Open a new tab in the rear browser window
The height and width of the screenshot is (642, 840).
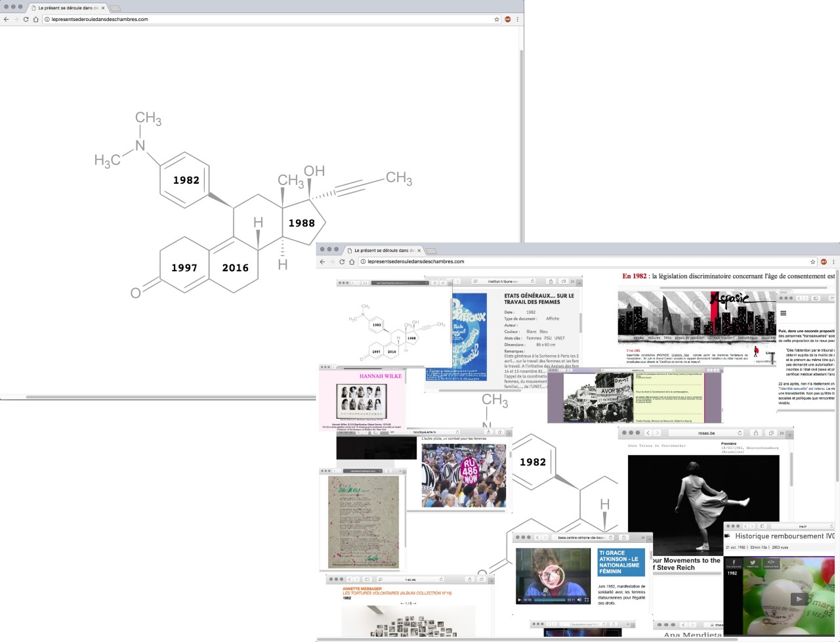(114, 8)
